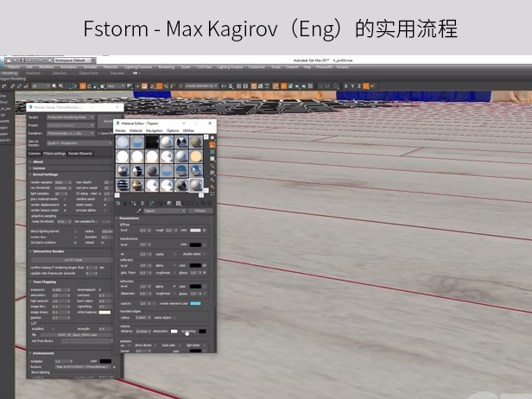The image size is (532, 399).
Task: Open the Navigation menu in Material Editor
Action: point(154,130)
